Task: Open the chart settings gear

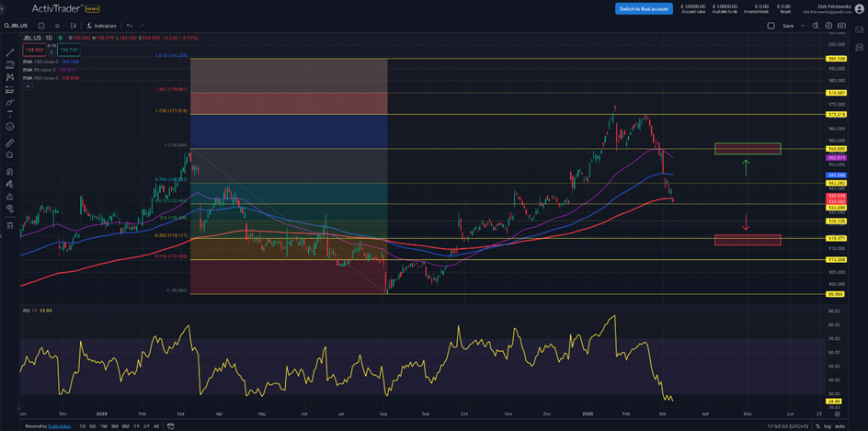Action: (x=828, y=26)
